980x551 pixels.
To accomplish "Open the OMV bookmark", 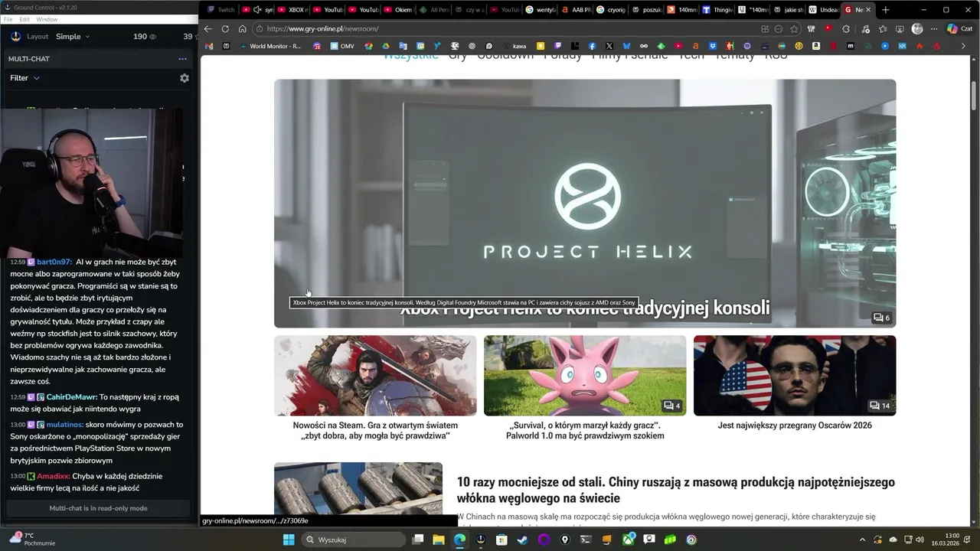I will point(342,46).
